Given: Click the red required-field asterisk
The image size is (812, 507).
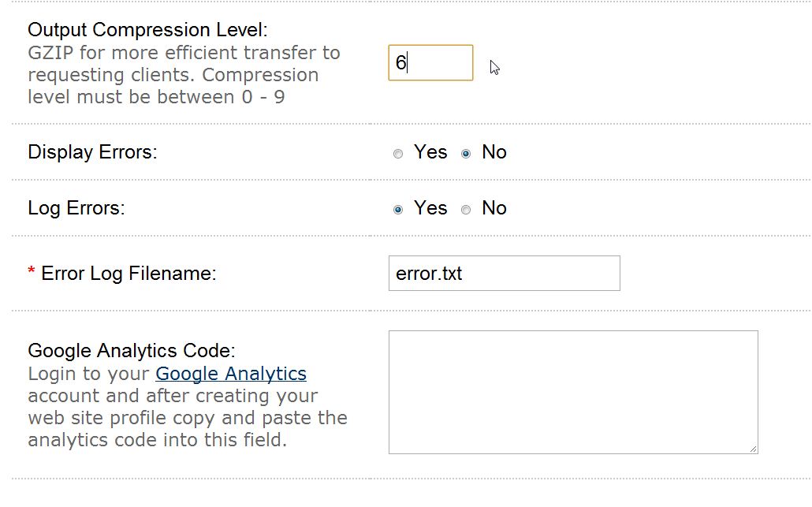Looking at the screenshot, I should (32, 273).
